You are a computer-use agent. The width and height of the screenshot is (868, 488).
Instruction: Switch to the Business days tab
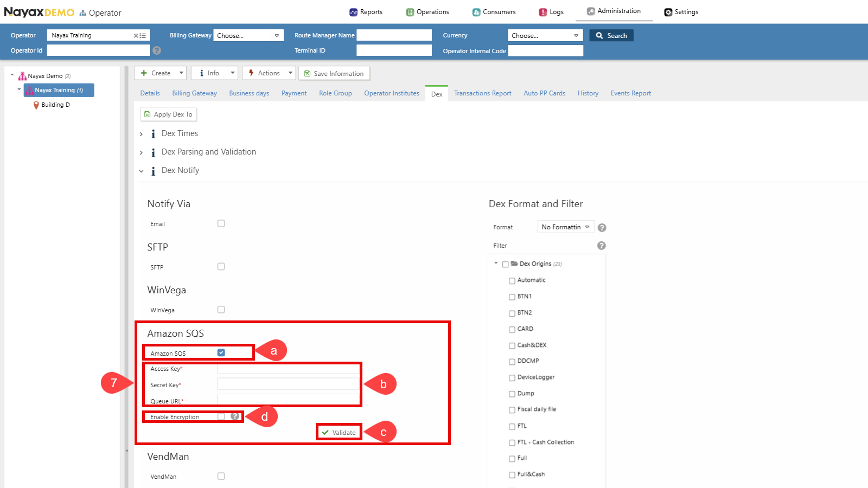tap(249, 93)
